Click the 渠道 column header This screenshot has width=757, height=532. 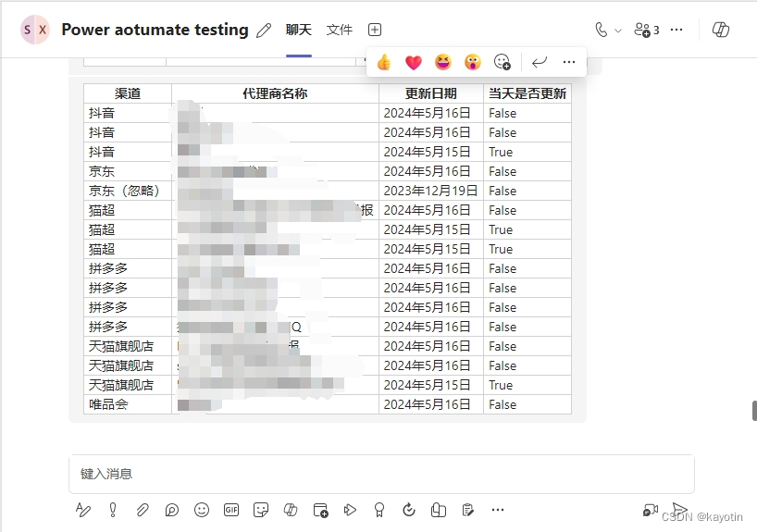tap(128, 93)
